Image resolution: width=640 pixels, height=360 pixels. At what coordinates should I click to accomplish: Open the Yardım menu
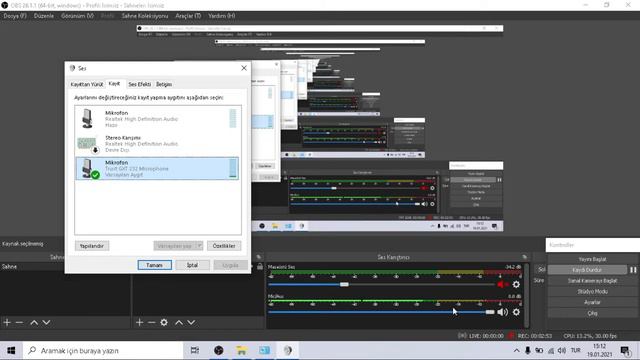tap(222, 16)
